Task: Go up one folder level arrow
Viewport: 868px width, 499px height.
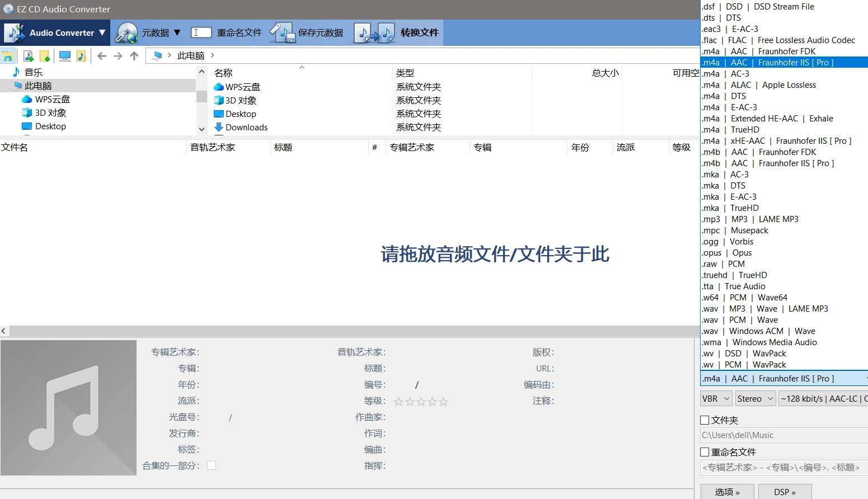Action: [134, 56]
